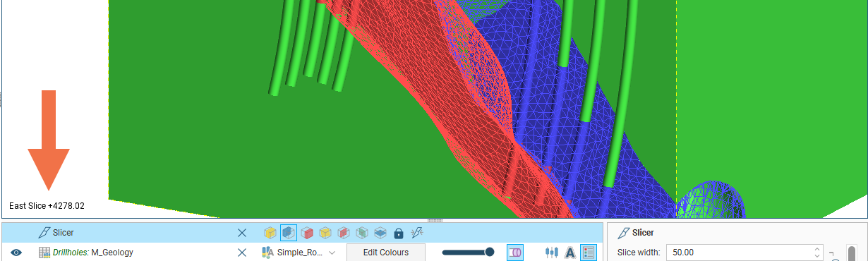Screen dimensions: 868x261
Task: Select the first yellow cube slice mode icon
Action: [270, 233]
